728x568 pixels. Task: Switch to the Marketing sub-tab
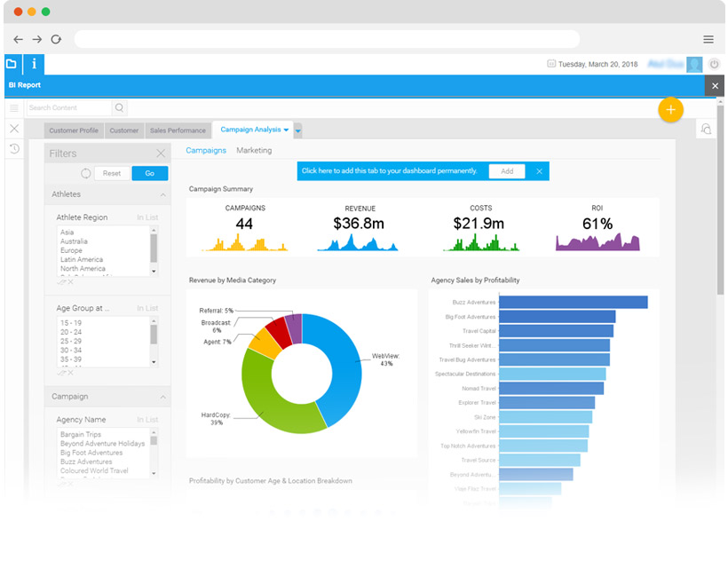tap(254, 151)
